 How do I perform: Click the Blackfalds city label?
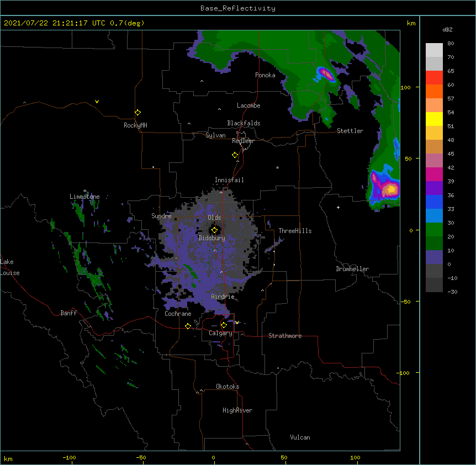244,123
